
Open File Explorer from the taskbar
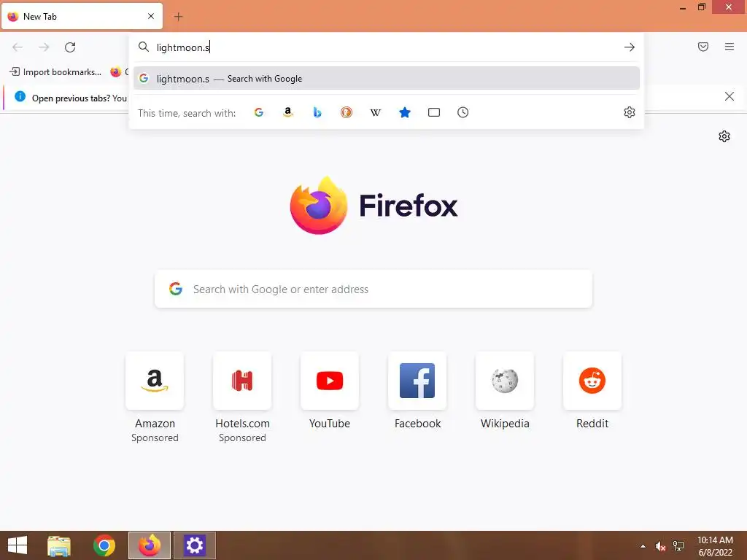59,545
